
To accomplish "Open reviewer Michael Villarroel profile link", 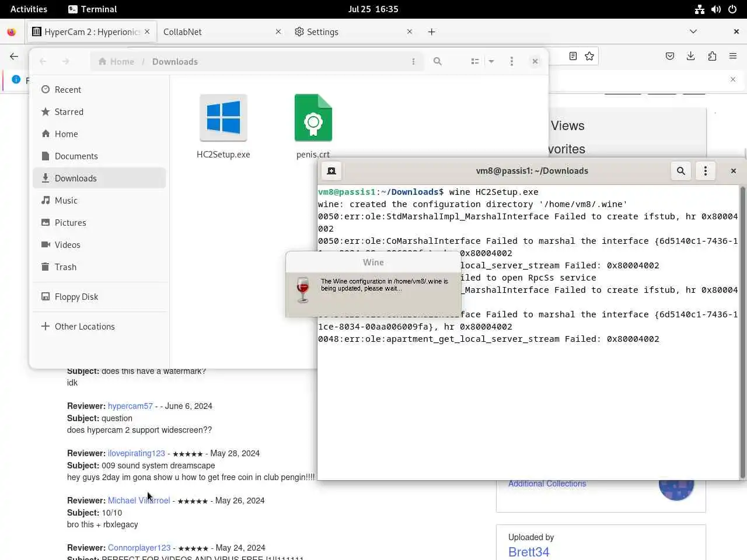I will (x=139, y=501).
